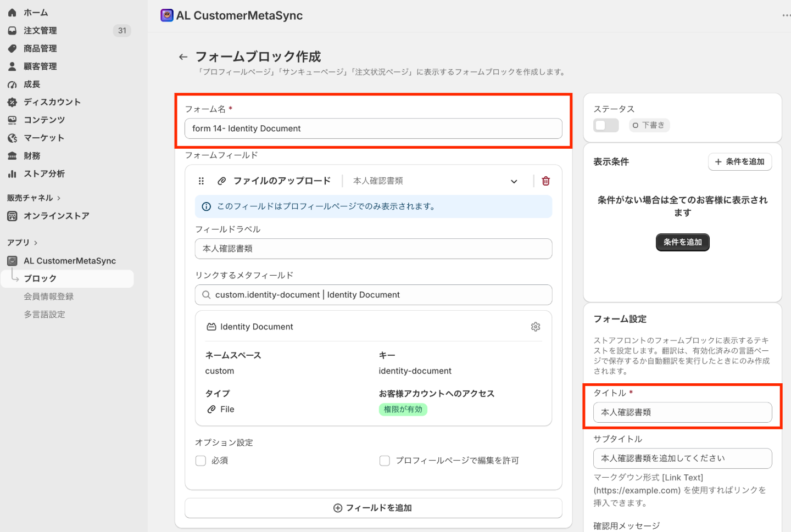Open AL CustomerMetaSync in the sidebar
The image size is (791, 532).
pos(69,261)
